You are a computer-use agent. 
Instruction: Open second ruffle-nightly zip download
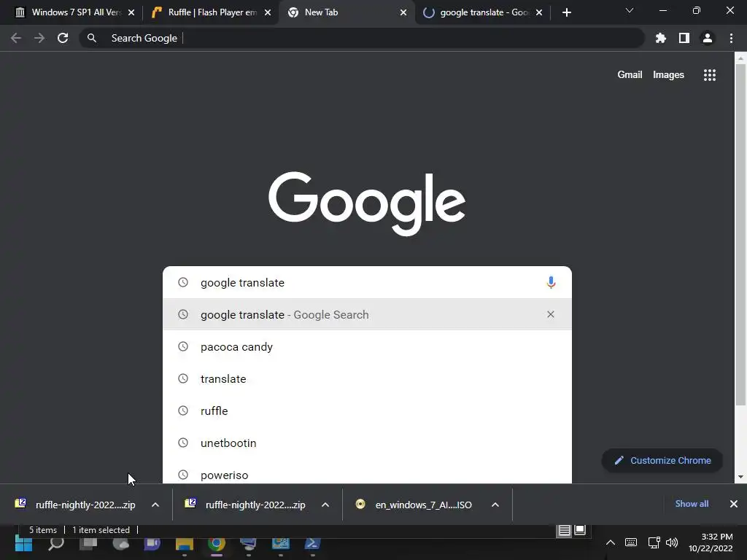click(247, 505)
